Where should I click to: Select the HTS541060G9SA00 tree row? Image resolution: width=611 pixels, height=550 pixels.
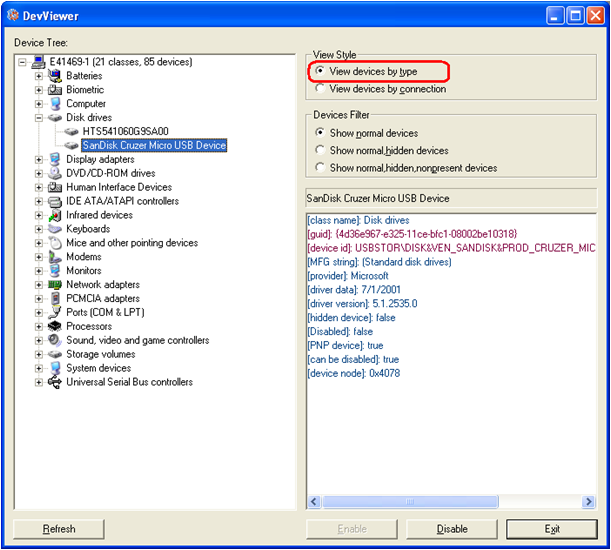point(125,131)
